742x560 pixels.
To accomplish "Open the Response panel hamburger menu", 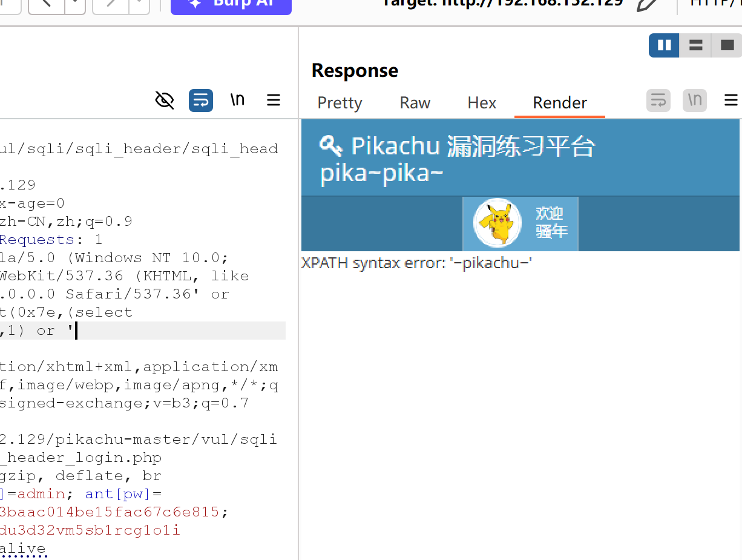I will coord(731,100).
